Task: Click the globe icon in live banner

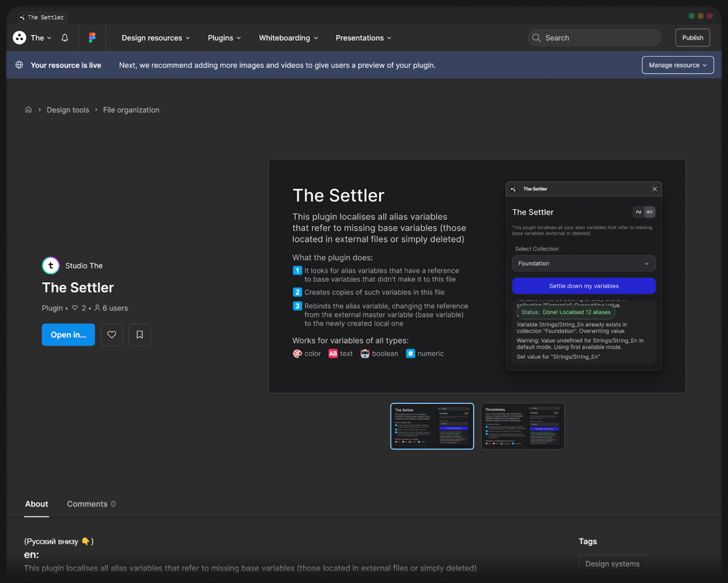Action: tap(19, 65)
